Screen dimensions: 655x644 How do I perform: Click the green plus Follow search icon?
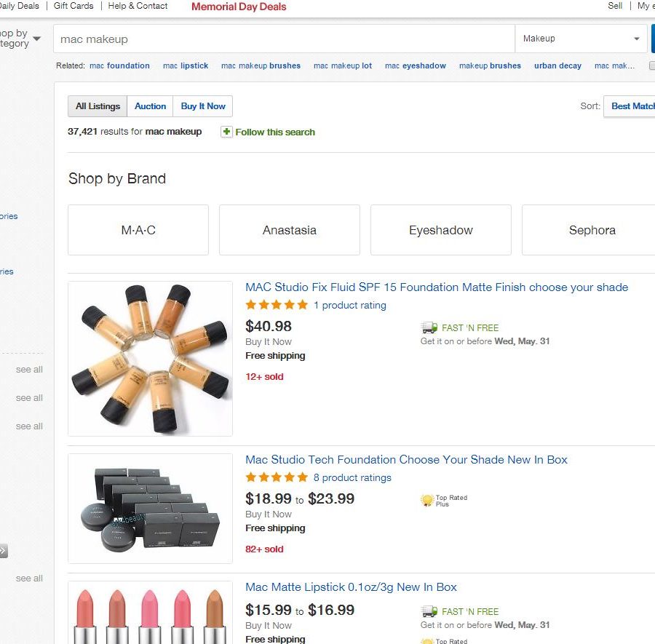pyautogui.click(x=226, y=132)
